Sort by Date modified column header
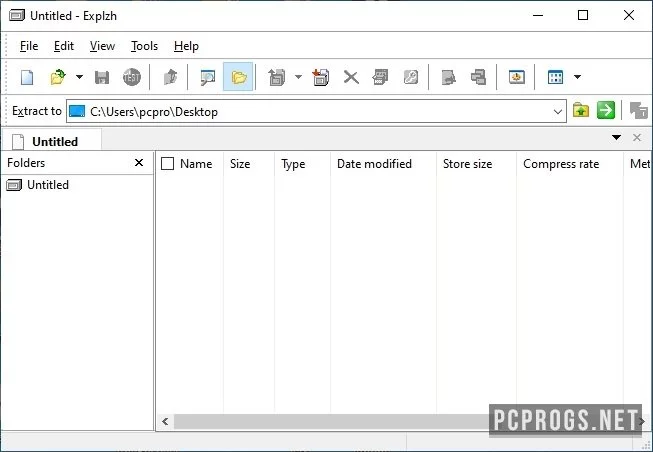 click(384, 164)
